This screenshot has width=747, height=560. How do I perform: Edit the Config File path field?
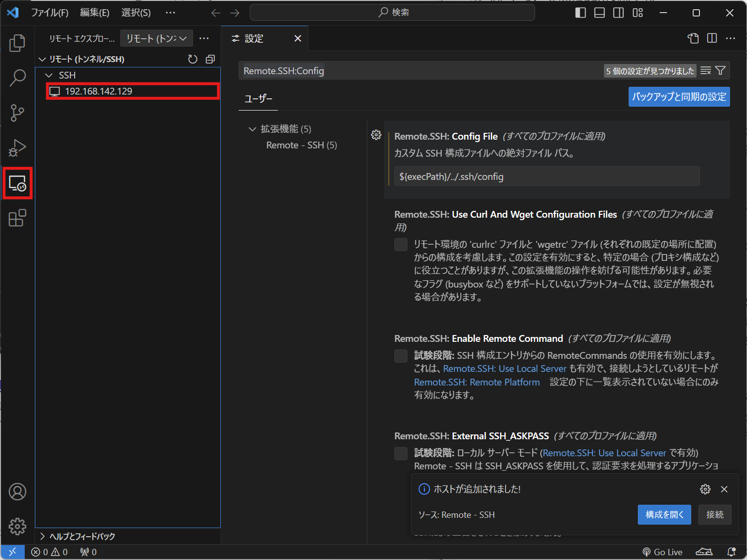click(547, 176)
